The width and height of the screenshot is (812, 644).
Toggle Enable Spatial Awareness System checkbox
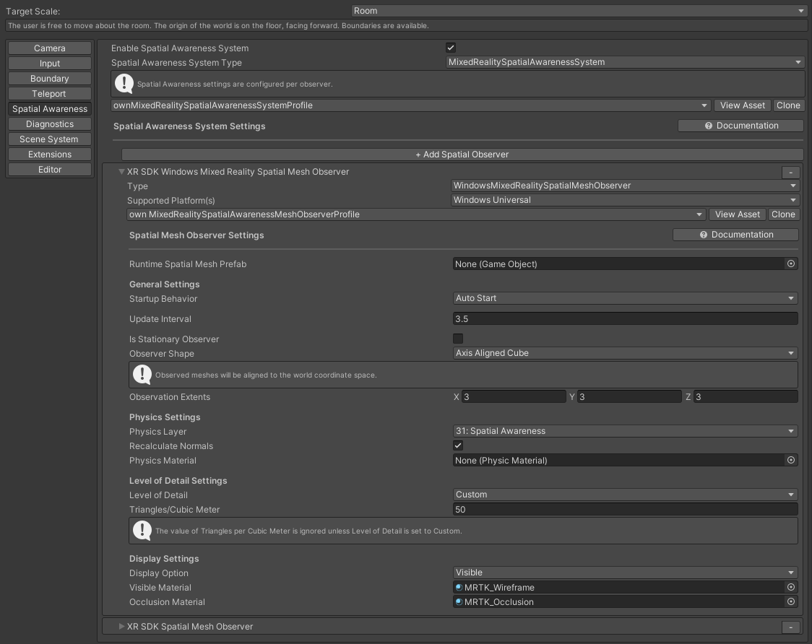pyautogui.click(x=451, y=48)
